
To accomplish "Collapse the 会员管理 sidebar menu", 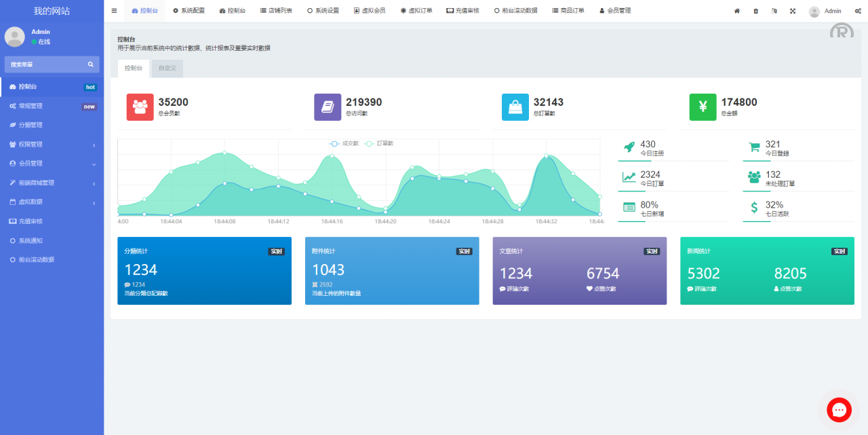I will pos(52,164).
